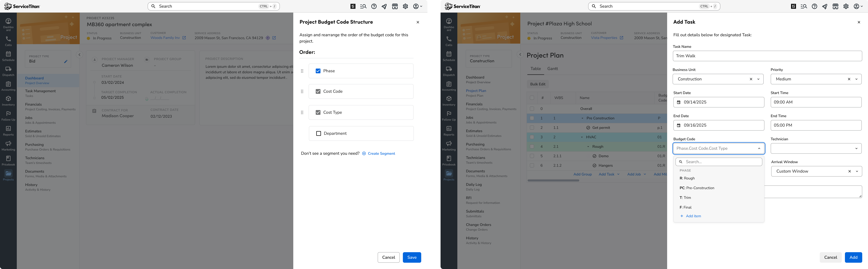This screenshot has width=868, height=269.
Task: Click calendar icon in the Start Date field
Action: point(679,102)
